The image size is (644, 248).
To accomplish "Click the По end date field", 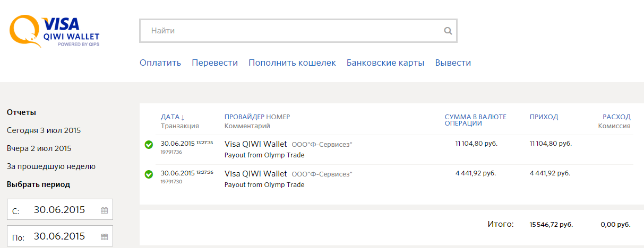I will (x=59, y=236).
